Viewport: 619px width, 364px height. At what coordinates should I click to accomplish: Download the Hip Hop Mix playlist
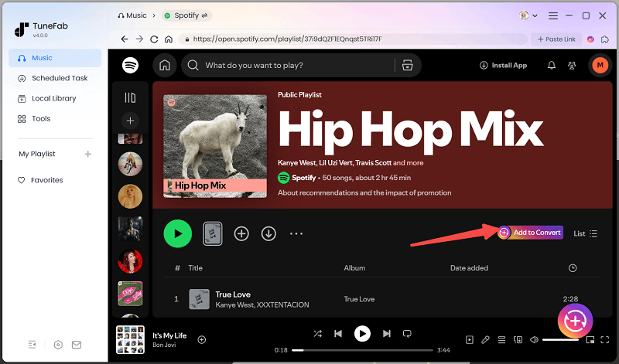click(x=268, y=233)
